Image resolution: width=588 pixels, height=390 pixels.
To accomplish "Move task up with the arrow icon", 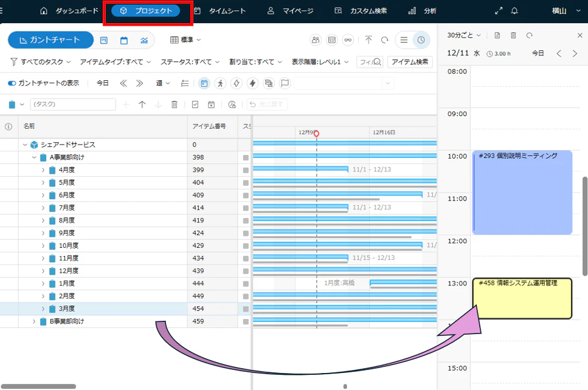I will (x=142, y=104).
